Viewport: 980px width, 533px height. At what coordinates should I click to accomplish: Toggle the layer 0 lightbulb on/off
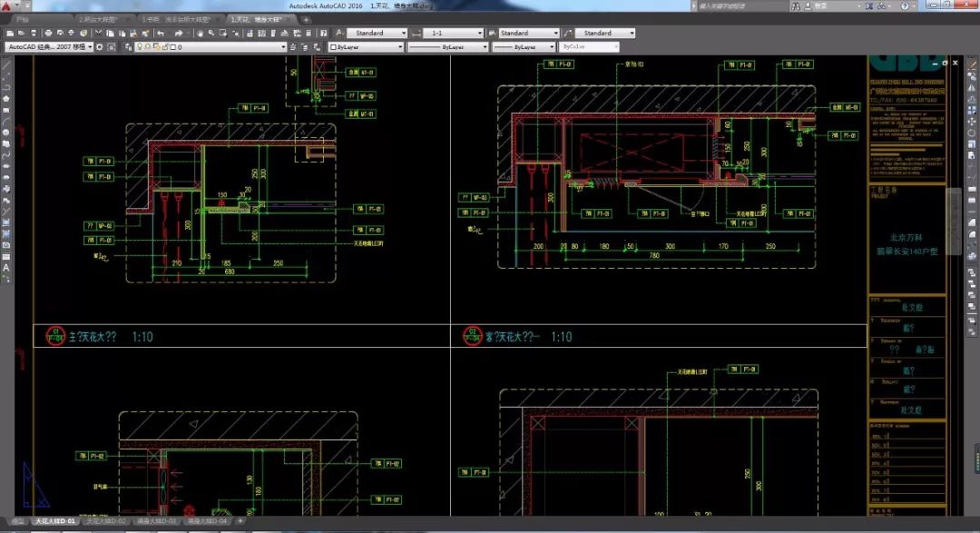pyautogui.click(x=139, y=46)
